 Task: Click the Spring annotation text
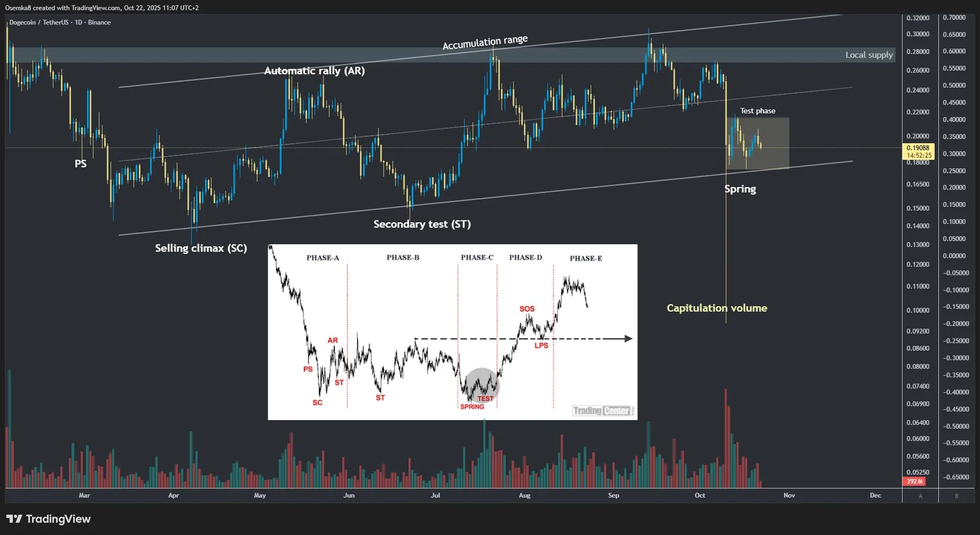740,189
